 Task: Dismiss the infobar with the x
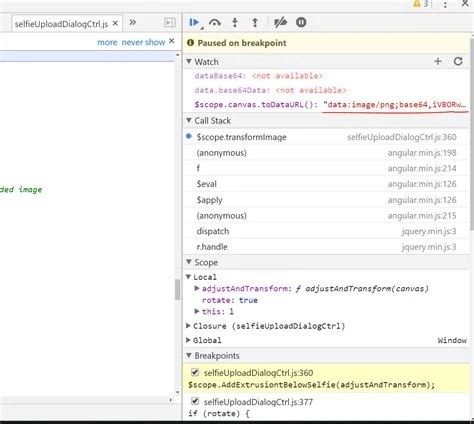click(172, 41)
